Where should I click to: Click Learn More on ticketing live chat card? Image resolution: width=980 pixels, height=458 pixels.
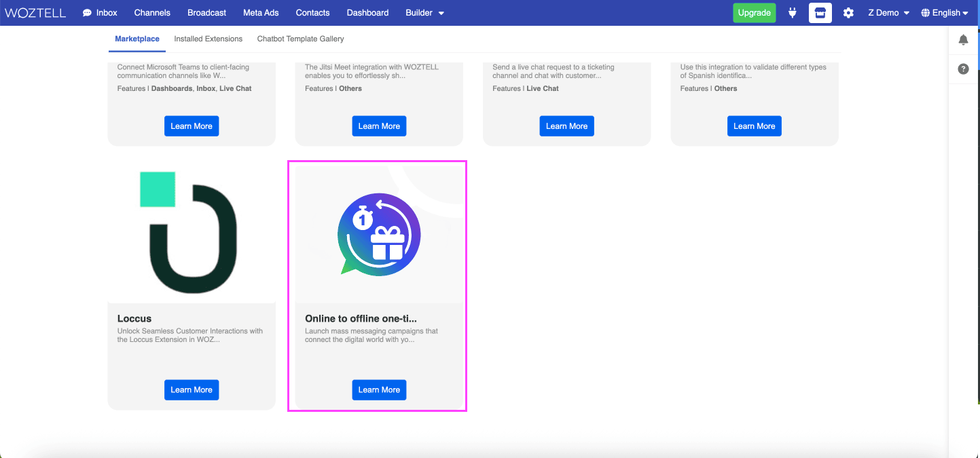[x=566, y=126]
